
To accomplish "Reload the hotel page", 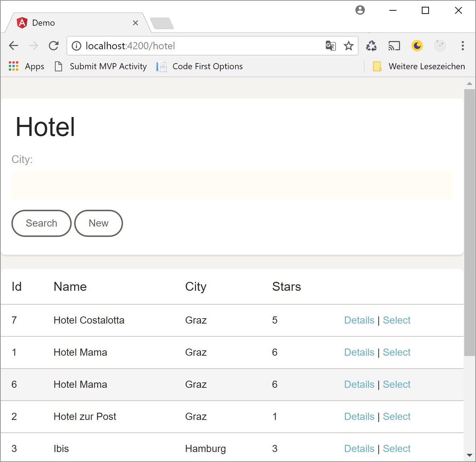I will [53, 46].
